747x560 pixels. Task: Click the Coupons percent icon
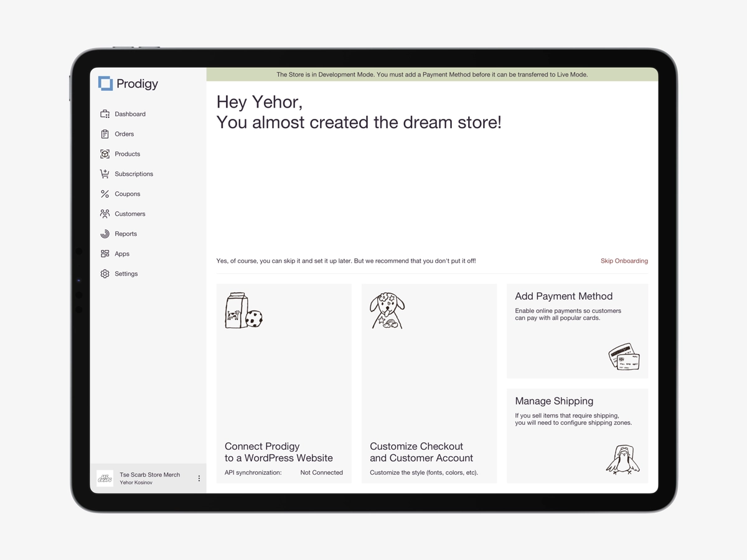pyautogui.click(x=105, y=194)
